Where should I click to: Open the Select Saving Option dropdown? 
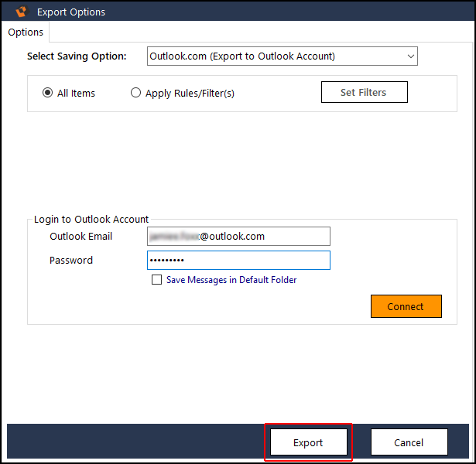[x=283, y=56]
